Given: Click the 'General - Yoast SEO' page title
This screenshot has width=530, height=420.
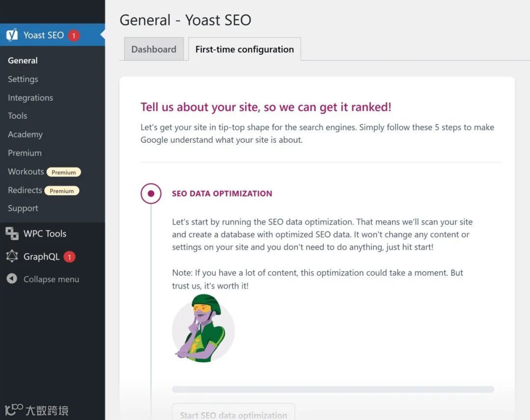Looking at the screenshot, I should [x=185, y=20].
